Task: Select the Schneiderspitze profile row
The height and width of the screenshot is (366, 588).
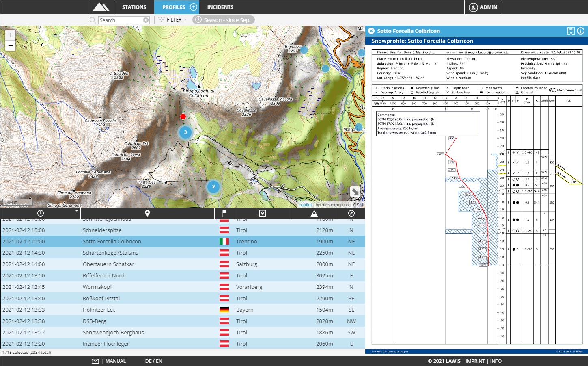Action: click(x=183, y=230)
